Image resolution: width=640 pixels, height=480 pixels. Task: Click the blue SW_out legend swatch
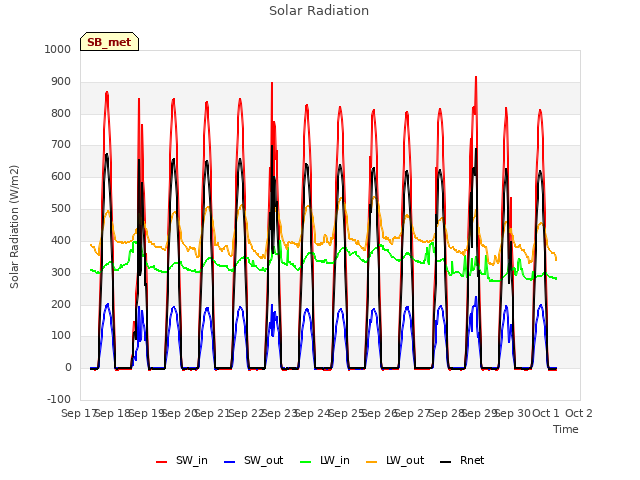(x=230, y=462)
